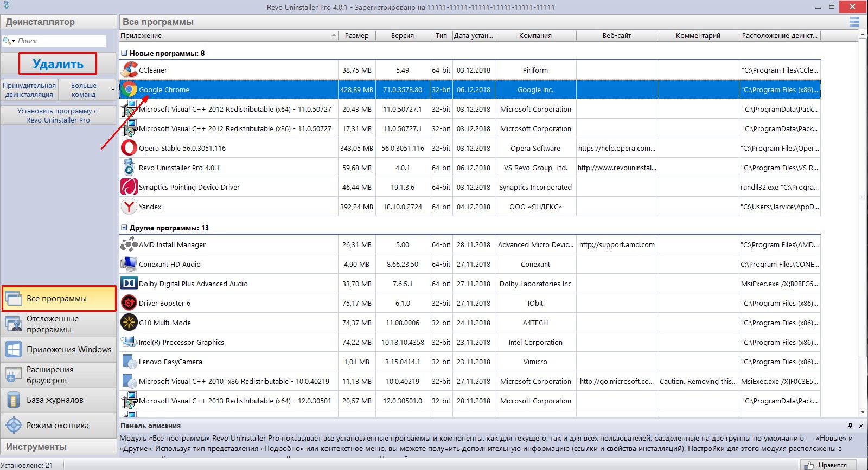Collapse the Новые программы group
This screenshot has height=470, width=868.
click(x=124, y=53)
